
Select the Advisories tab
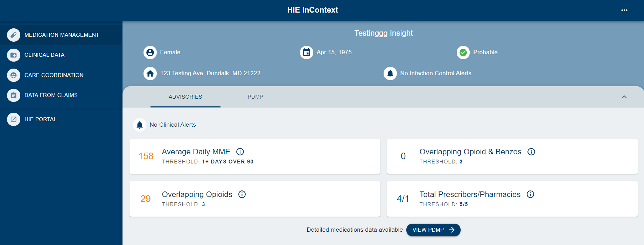coord(185,97)
